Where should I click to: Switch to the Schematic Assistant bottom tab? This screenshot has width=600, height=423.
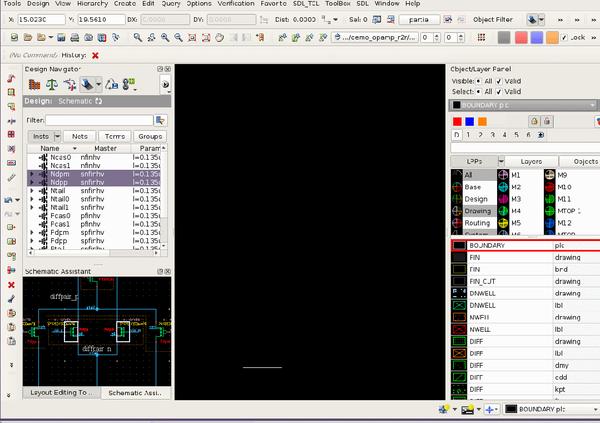(134, 393)
